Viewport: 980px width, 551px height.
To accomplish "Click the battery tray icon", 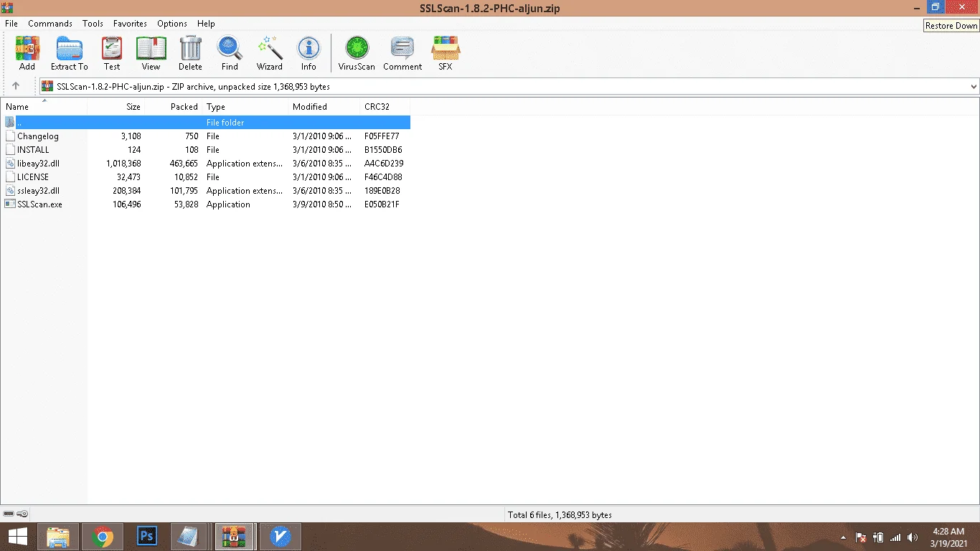I will coord(878,537).
